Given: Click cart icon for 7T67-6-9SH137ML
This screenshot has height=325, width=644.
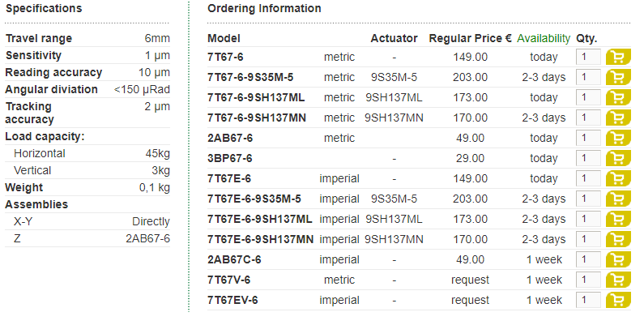Looking at the screenshot, I should click(x=618, y=97).
